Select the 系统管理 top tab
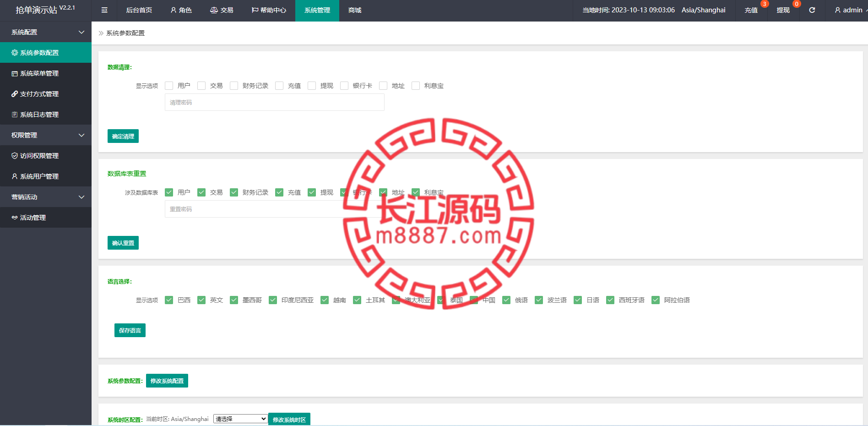 coord(317,10)
